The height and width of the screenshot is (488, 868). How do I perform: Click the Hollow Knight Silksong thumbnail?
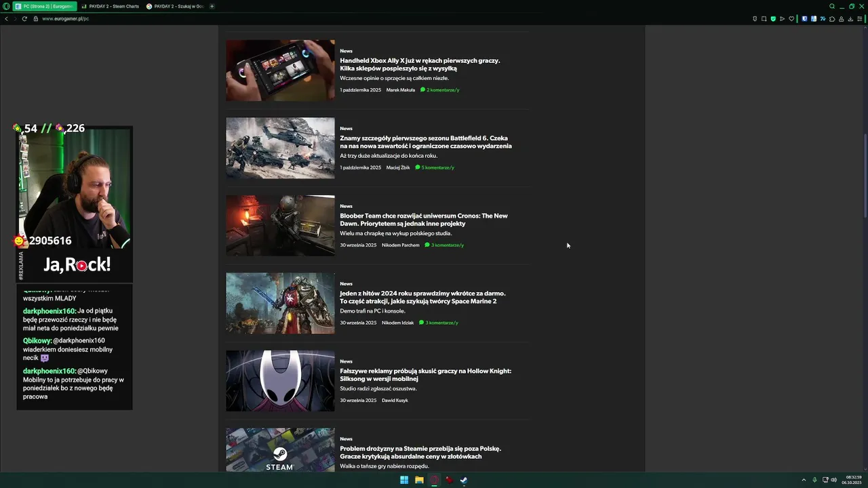click(280, 381)
